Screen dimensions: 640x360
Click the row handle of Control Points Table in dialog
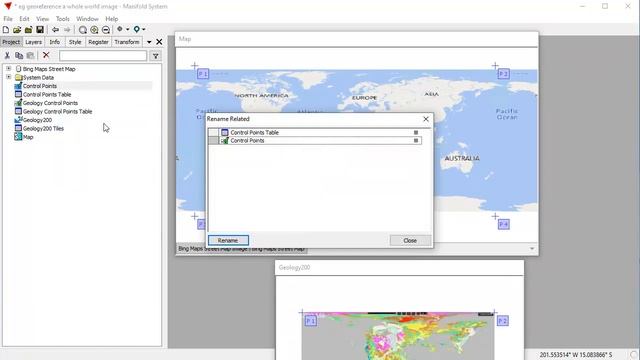tap(213, 132)
